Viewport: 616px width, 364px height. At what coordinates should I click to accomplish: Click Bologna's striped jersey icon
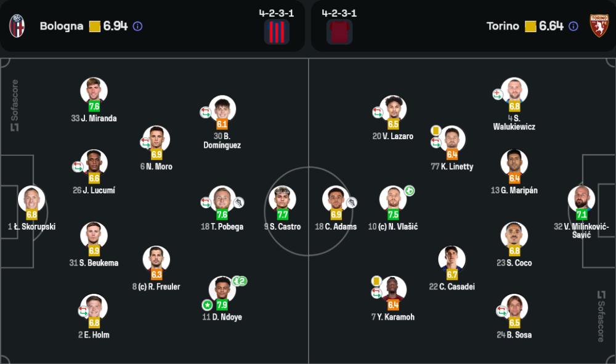point(277,31)
